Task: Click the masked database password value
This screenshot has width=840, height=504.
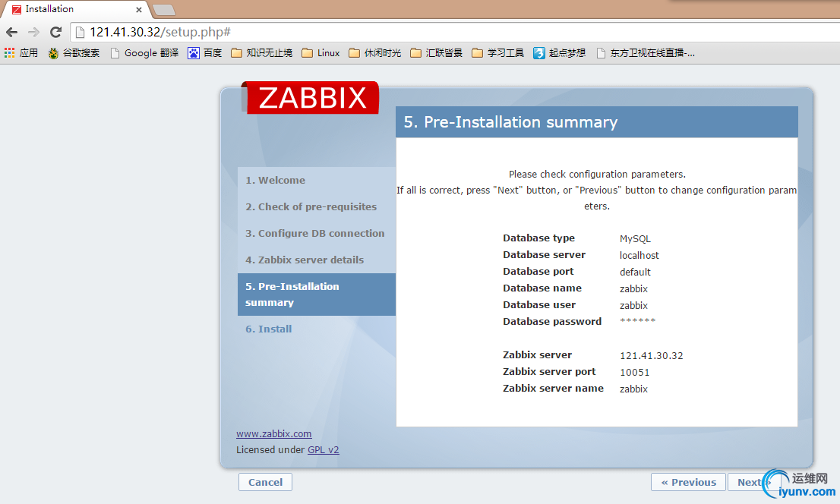Action: click(x=637, y=321)
